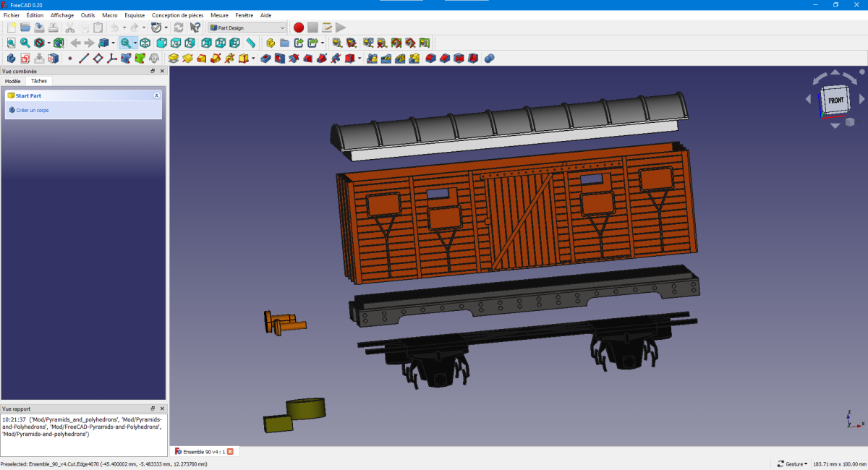Click the FRONT face of navigation cube

(x=835, y=101)
